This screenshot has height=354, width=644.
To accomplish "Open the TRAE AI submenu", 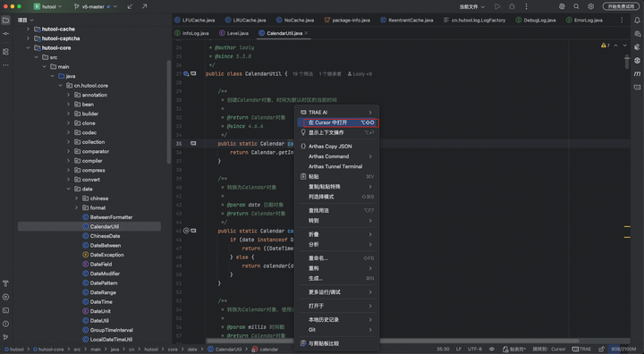I will click(336, 112).
